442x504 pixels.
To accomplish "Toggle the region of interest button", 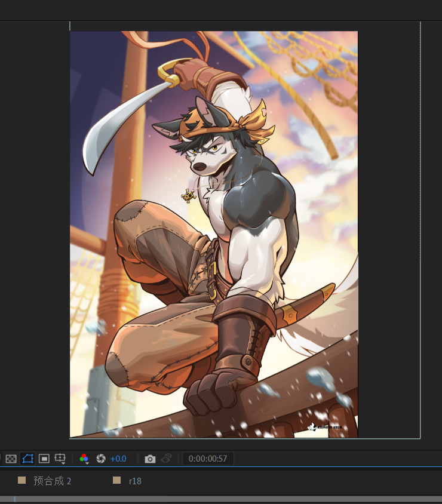I will (x=44, y=459).
